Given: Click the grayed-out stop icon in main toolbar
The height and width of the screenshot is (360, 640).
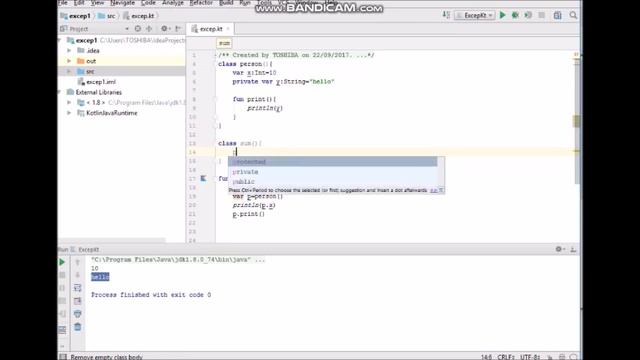Looking at the screenshot, I should coord(542,15).
